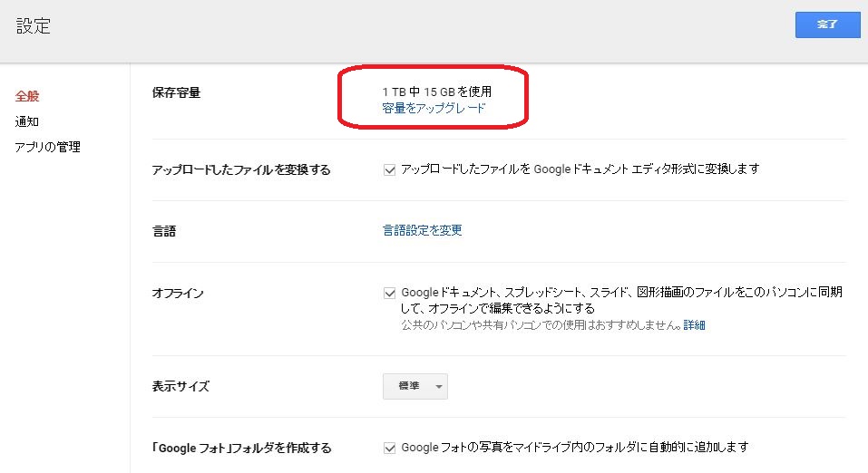
Task: Toggle the upload file conversion checkbox
Action: [390, 169]
